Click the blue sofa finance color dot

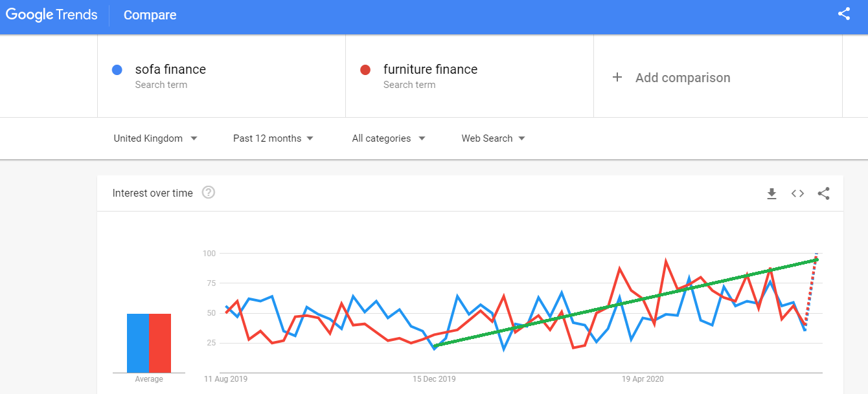coord(117,70)
